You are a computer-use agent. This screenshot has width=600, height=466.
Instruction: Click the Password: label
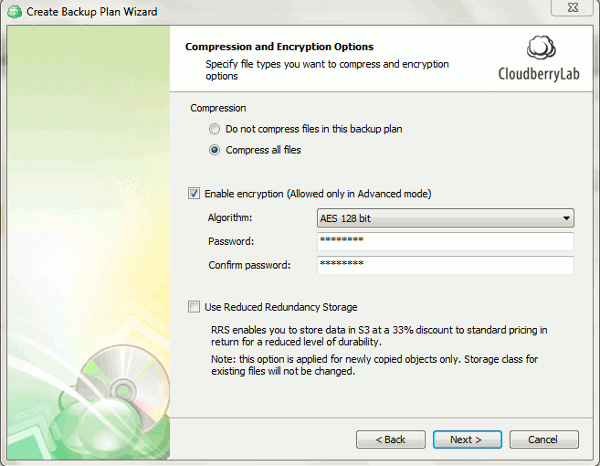coord(231,241)
